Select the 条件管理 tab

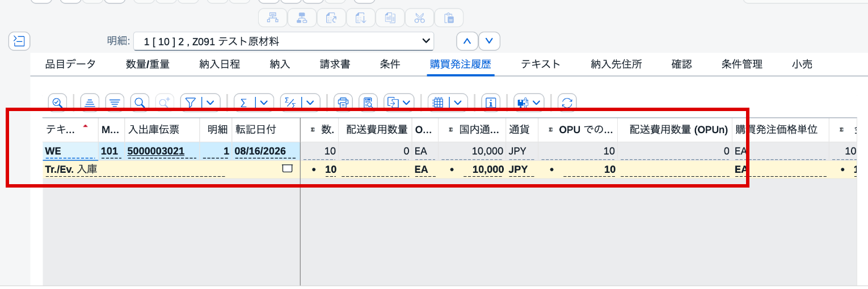pyautogui.click(x=741, y=65)
